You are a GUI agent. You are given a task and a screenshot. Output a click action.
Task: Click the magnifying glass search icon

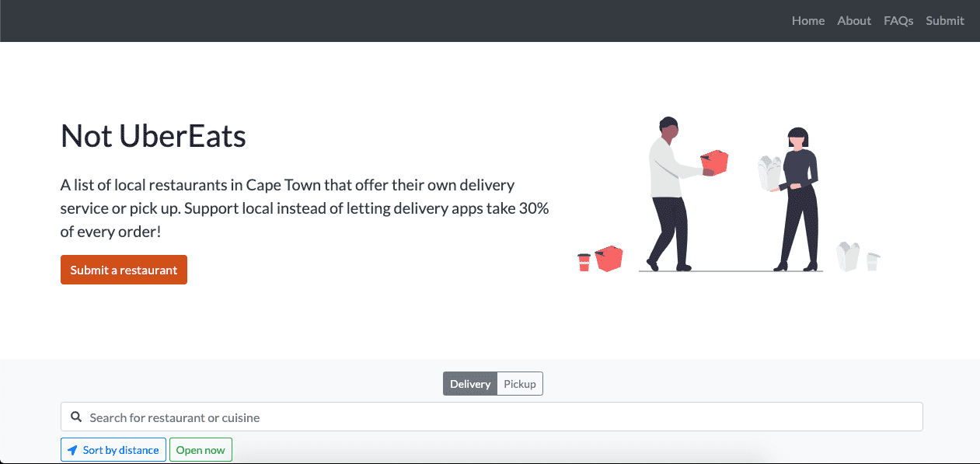click(76, 417)
